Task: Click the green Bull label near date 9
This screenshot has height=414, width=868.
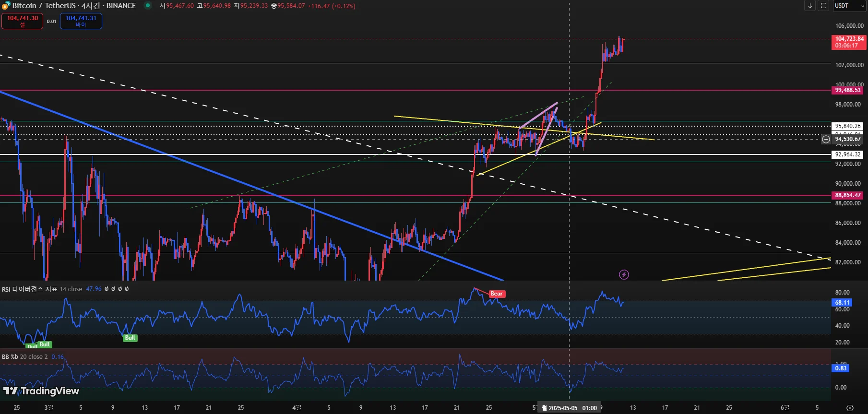Action: [x=130, y=338]
